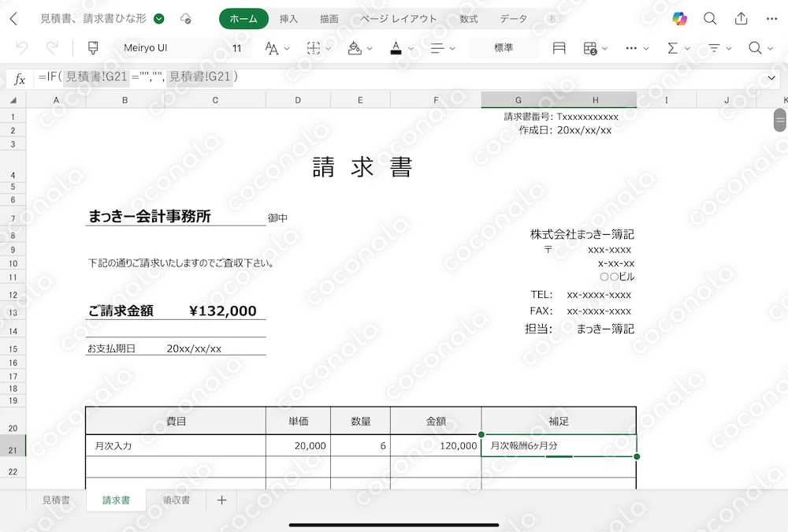Expand the fill color dropdown arrow
The image size is (788, 532).
[370, 49]
